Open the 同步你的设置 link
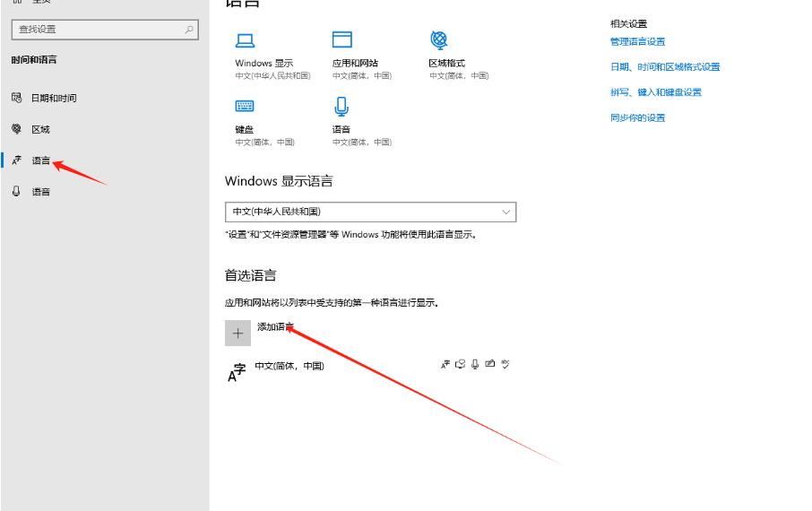 pos(637,117)
